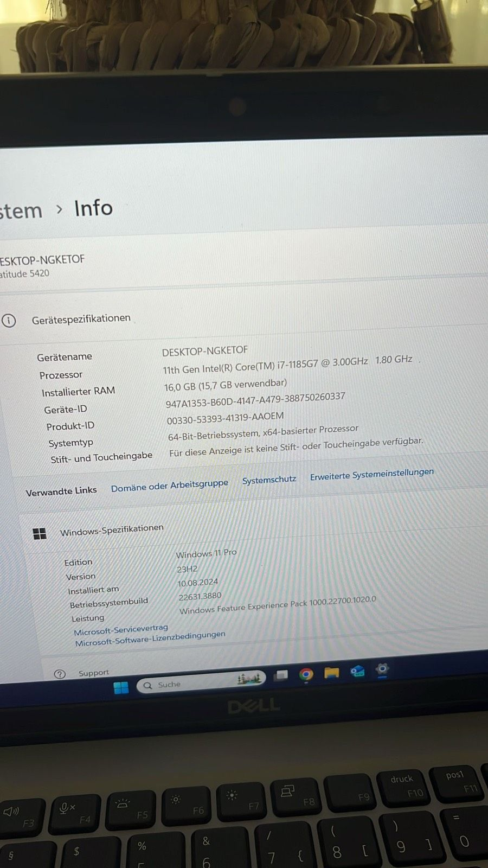This screenshot has width=488, height=868.
Task: Open File Explorer from taskbar
Action: (331, 673)
